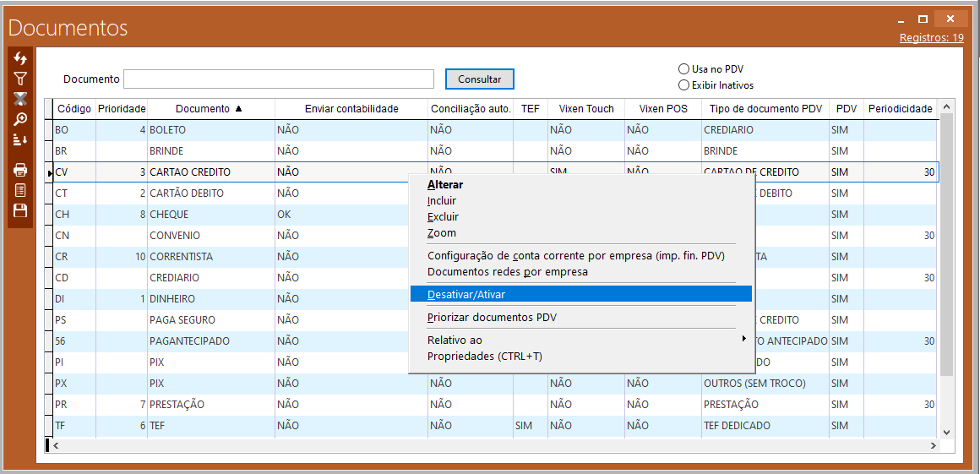The height and width of the screenshot is (474, 980).
Task: Select the zoom magnifier icon
Action: (20, 119)
